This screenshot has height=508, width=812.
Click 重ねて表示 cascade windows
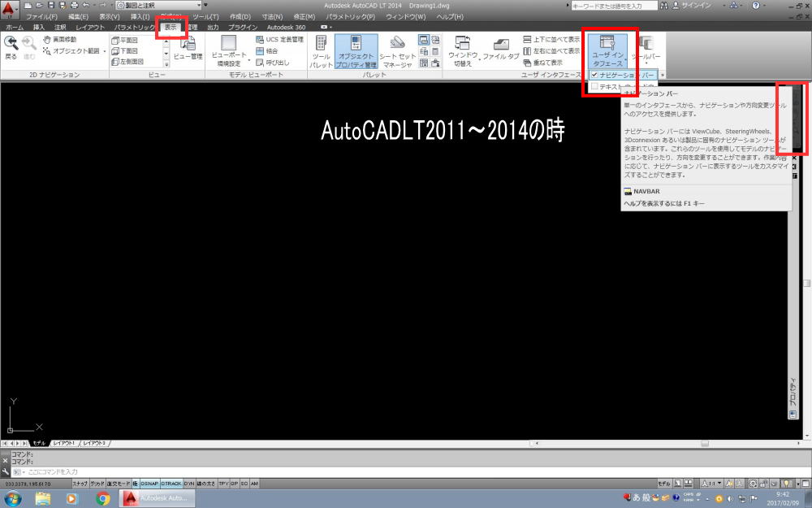coord(543,63)
